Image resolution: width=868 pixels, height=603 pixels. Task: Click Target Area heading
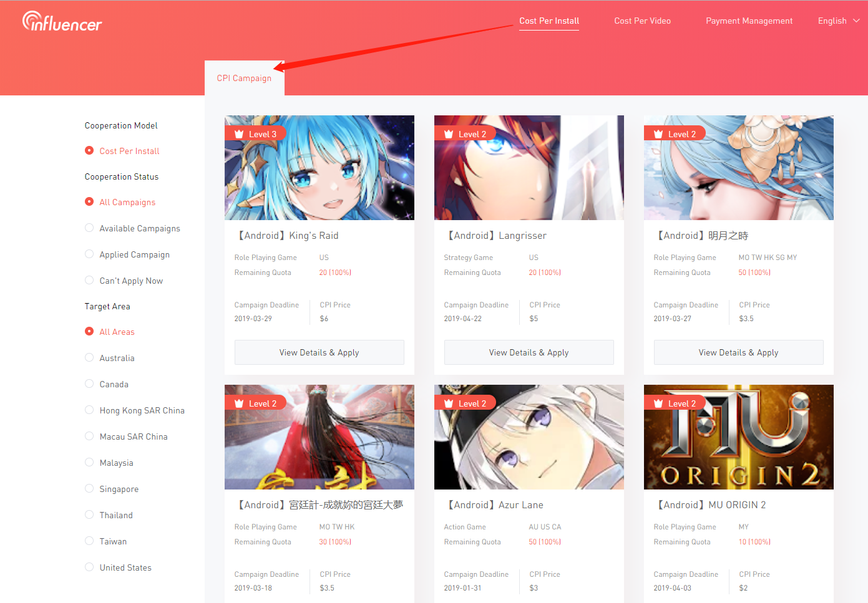107,306
